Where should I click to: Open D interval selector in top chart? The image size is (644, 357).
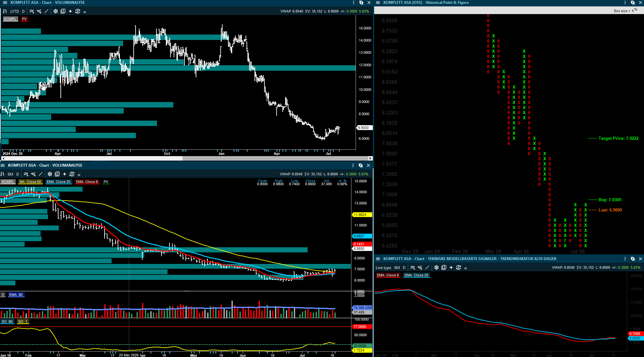23,11
